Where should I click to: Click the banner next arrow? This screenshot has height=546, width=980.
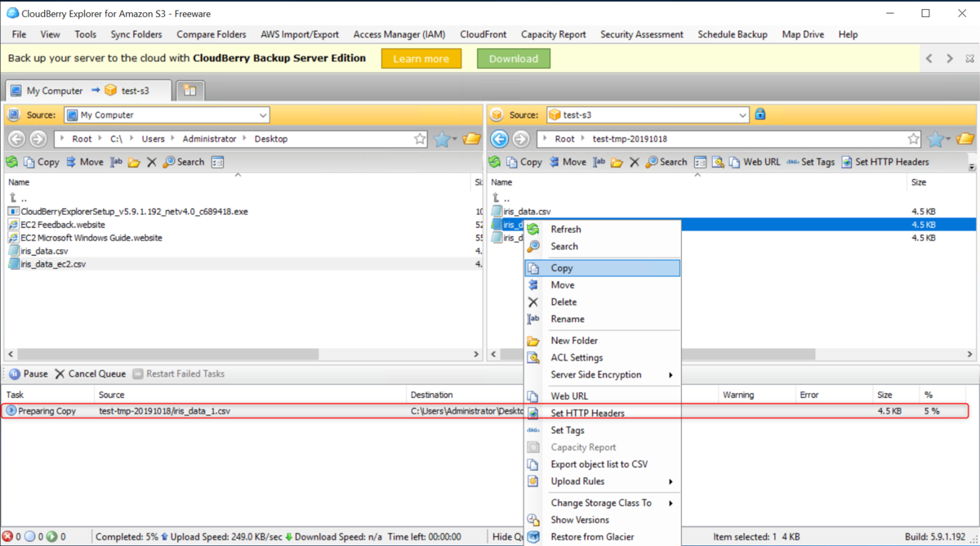tap(949, 59)
